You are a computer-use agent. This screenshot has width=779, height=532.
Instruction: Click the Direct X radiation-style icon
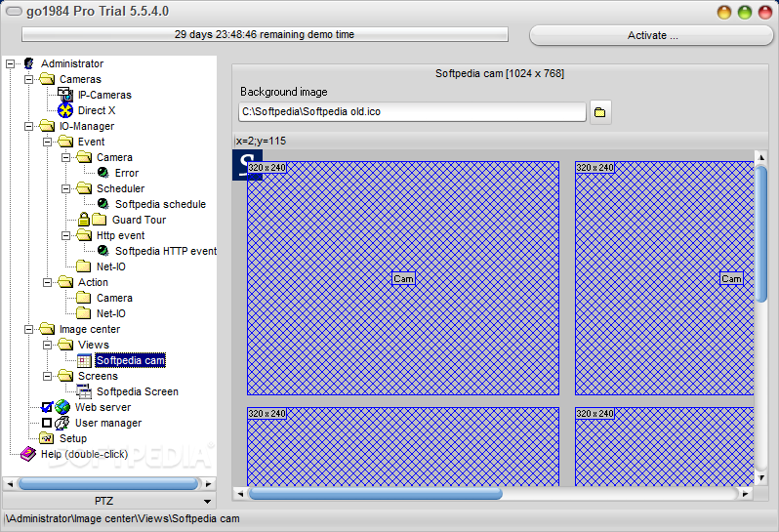[65, 110]
